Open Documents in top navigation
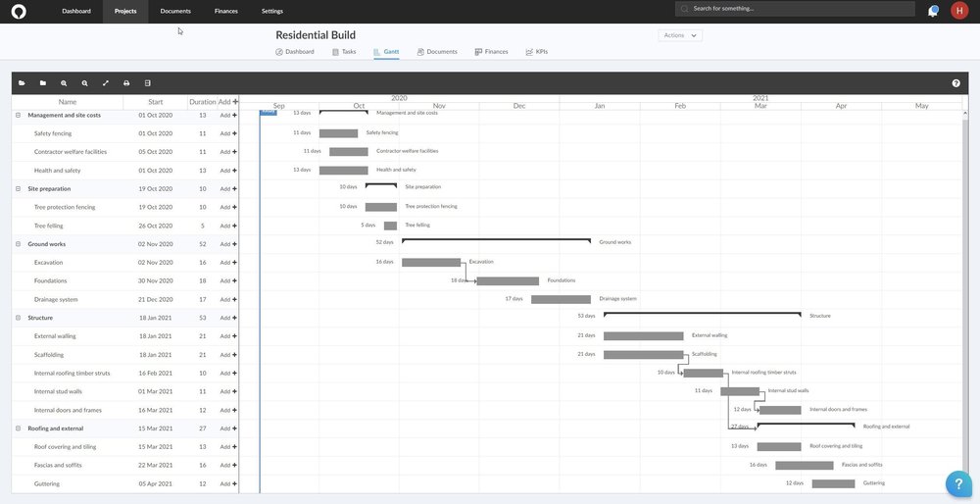Image resolution: width=980 pixels, height=504 pixels. [x=175, y=11]
